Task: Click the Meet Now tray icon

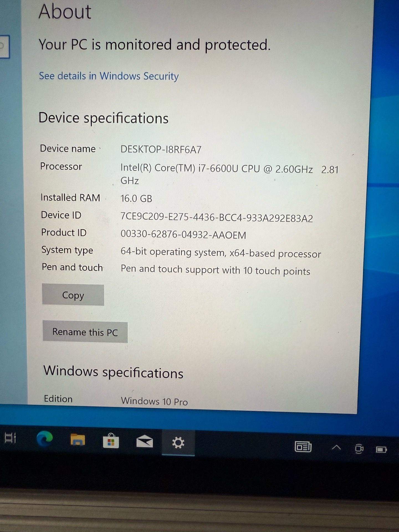Action: coord(359,448)
